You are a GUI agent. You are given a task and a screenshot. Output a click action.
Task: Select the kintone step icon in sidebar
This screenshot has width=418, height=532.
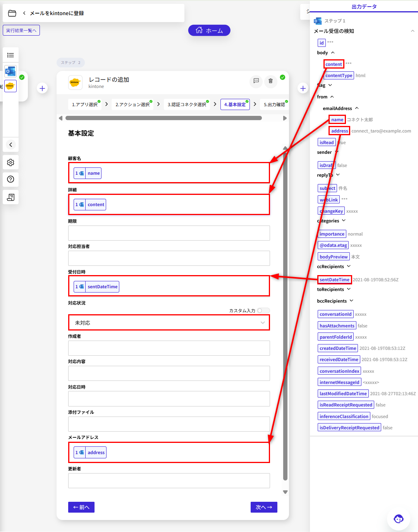(10, 86)
